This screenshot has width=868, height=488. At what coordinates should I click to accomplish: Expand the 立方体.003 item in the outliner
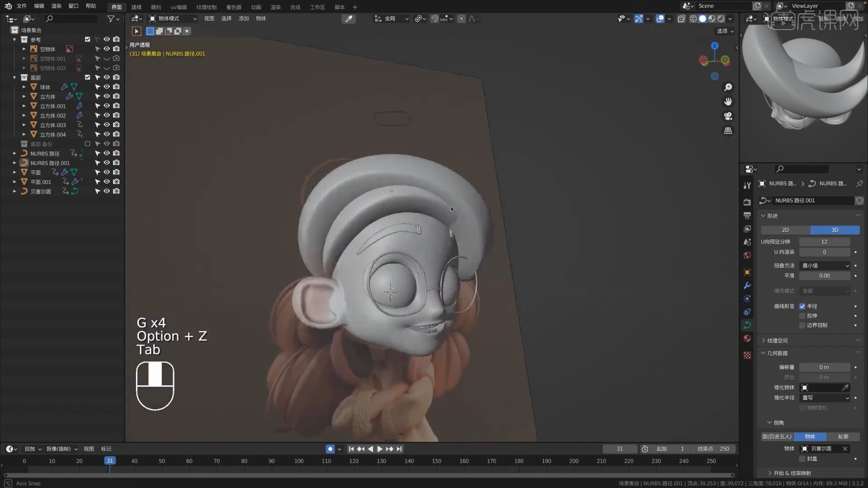tap(24, 125)
